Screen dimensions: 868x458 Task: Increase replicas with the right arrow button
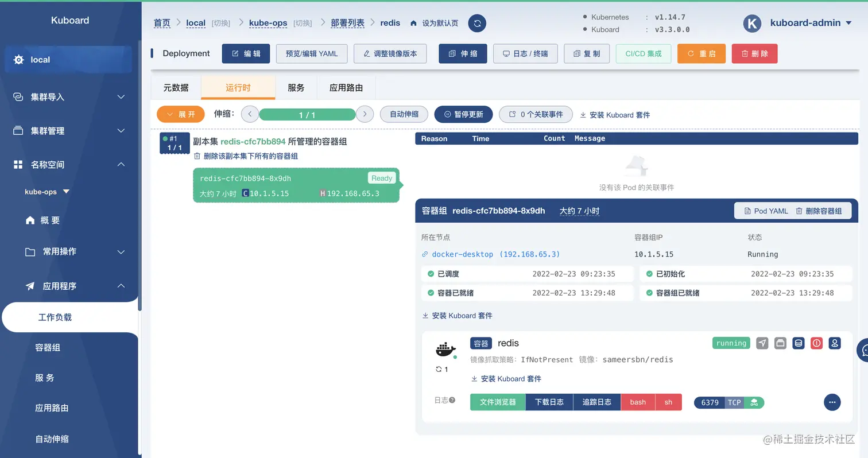pos(365,114)
